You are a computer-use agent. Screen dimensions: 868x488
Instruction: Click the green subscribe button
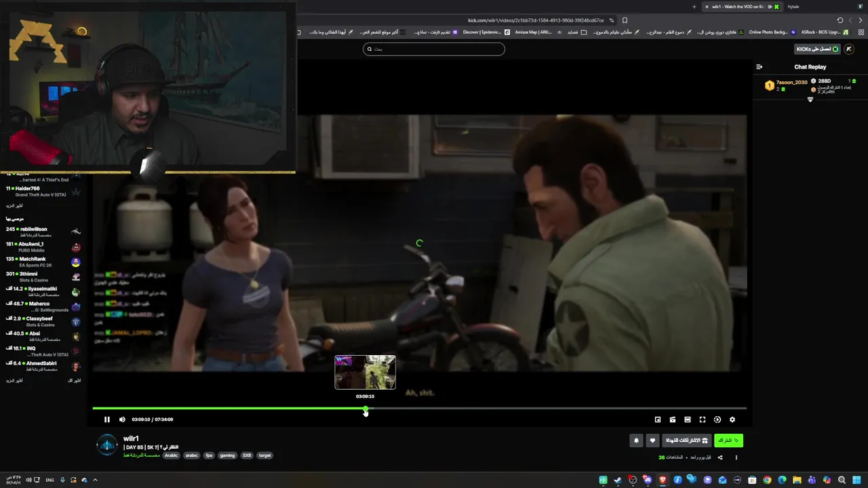(x=728, y=441)
